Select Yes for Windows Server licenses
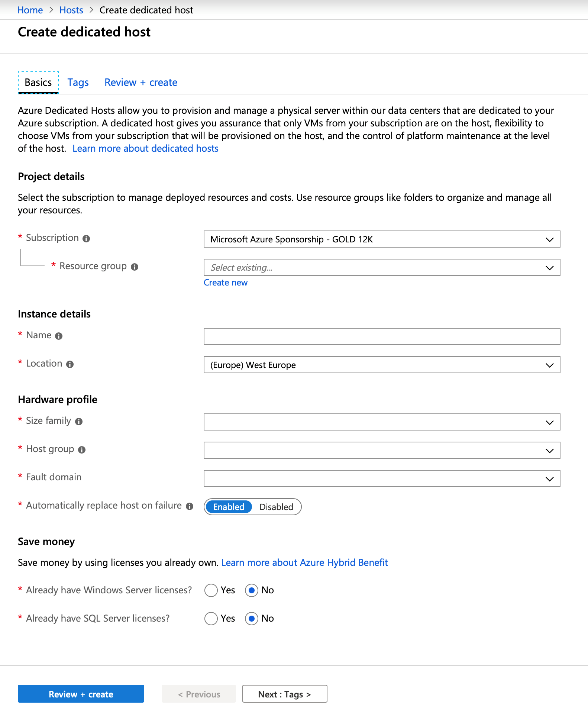Viewport: 588px width, 719px height. pos(211,590)
